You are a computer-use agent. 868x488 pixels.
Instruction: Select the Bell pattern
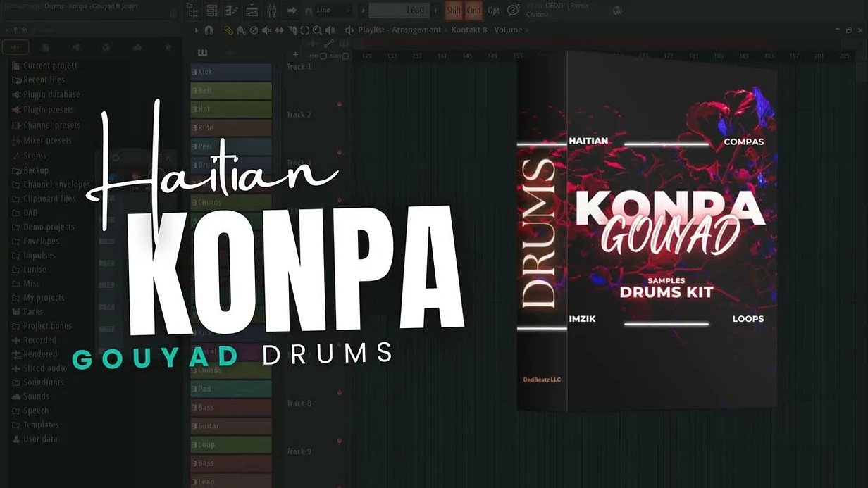[x=231, y=91]
